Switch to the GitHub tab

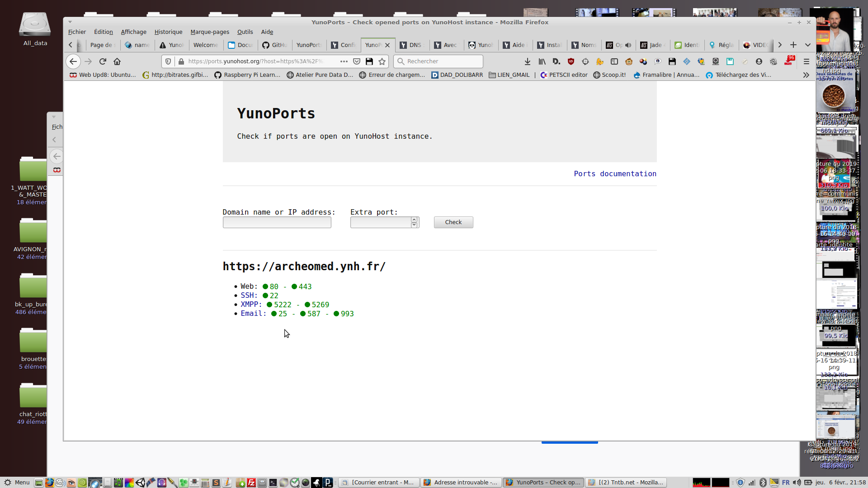coord(275,45)
